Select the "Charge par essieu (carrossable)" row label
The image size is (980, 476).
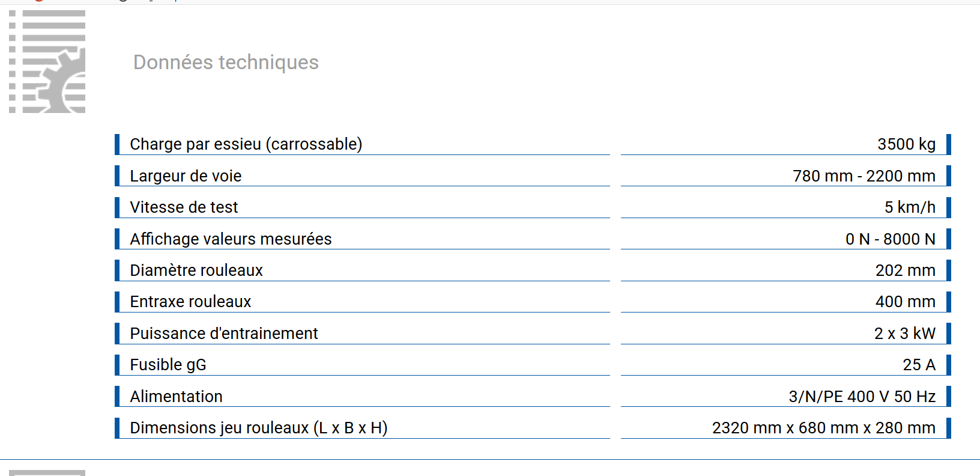pos(246,144)
